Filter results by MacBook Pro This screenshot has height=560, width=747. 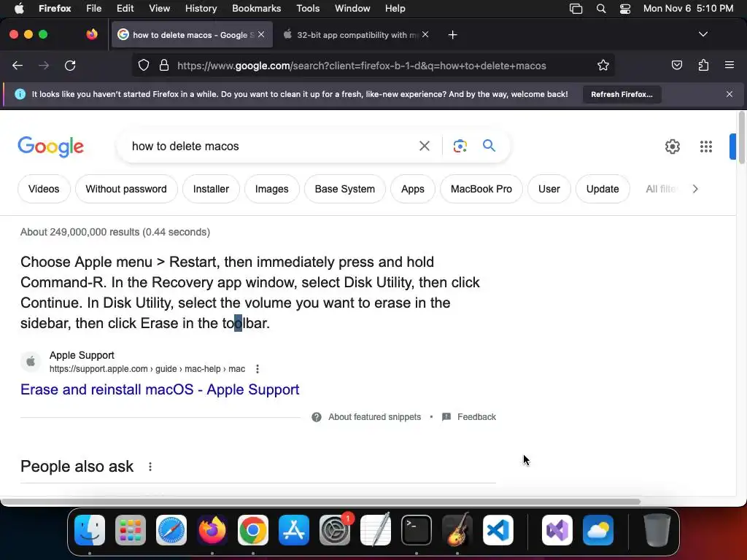tap(481, 189)
